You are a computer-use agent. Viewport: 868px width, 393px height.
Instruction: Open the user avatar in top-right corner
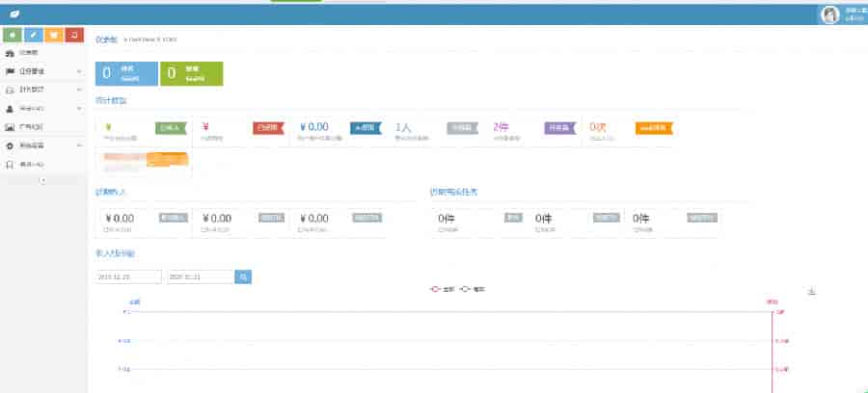(829, 14)
